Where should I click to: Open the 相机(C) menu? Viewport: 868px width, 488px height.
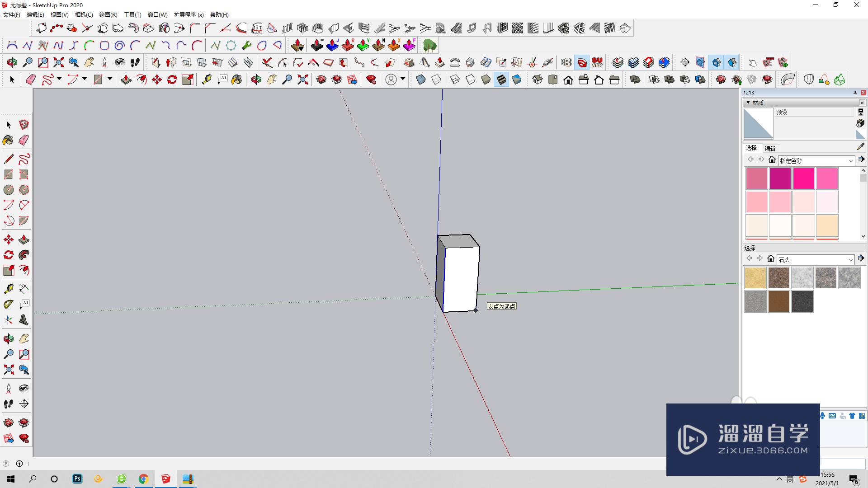click(x=84, y=15)
